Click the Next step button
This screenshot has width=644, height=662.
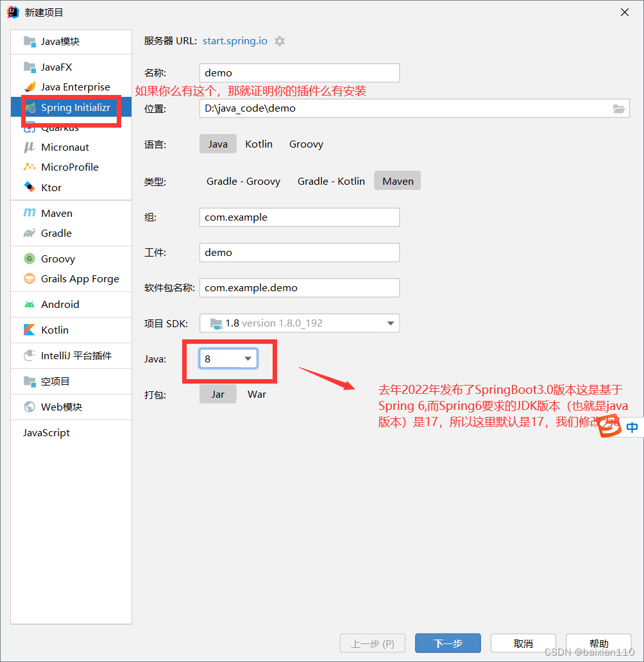[x=448, y=643]
